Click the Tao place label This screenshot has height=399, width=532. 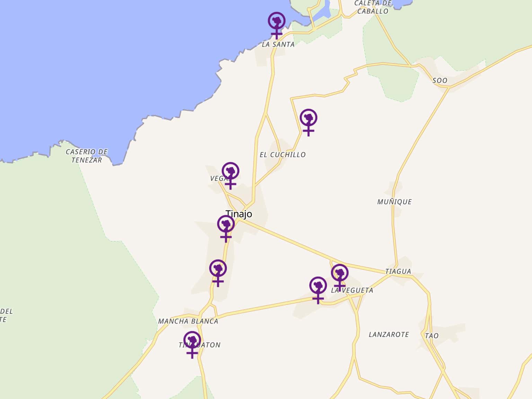432,336
